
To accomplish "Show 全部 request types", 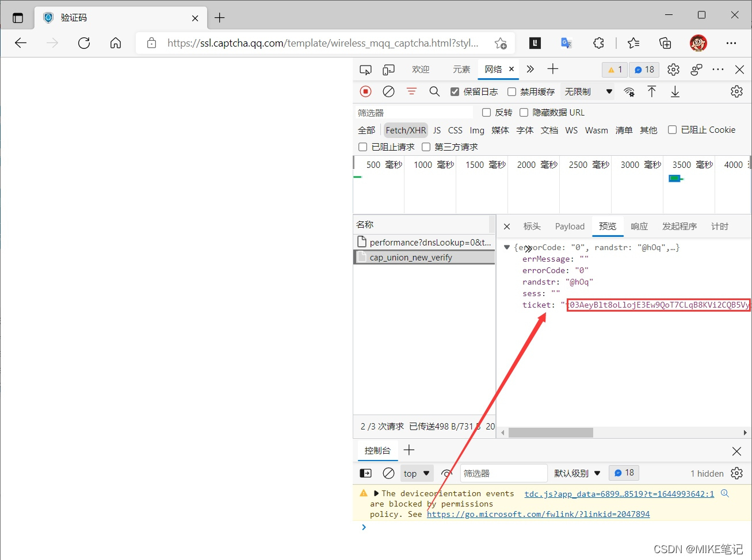I will [367, 130].
